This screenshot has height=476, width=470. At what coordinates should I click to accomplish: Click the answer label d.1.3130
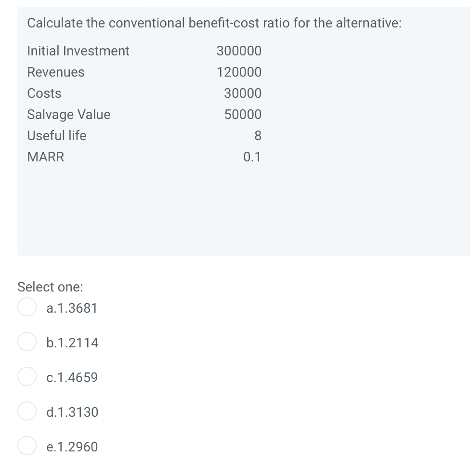tap(72, 412)
